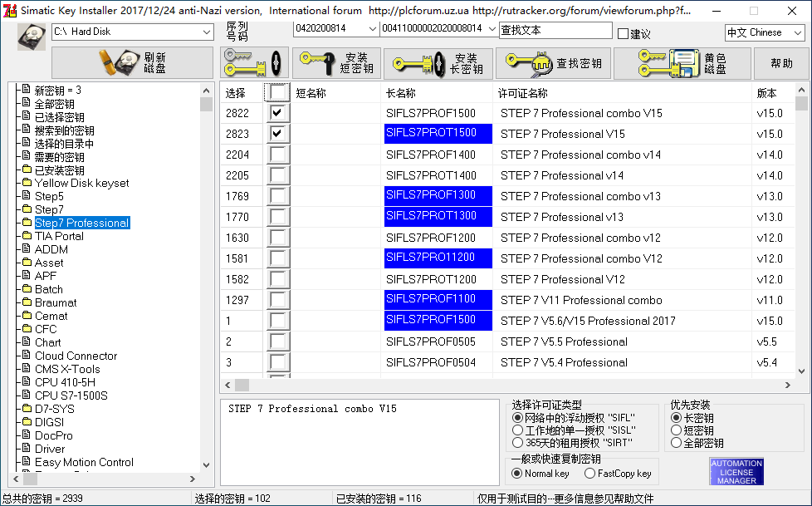Viewport: 812px width, 506px height.
Task: Click table horizontal scroll right arrow
Action: pyautogui.click(x=788, y=386)
